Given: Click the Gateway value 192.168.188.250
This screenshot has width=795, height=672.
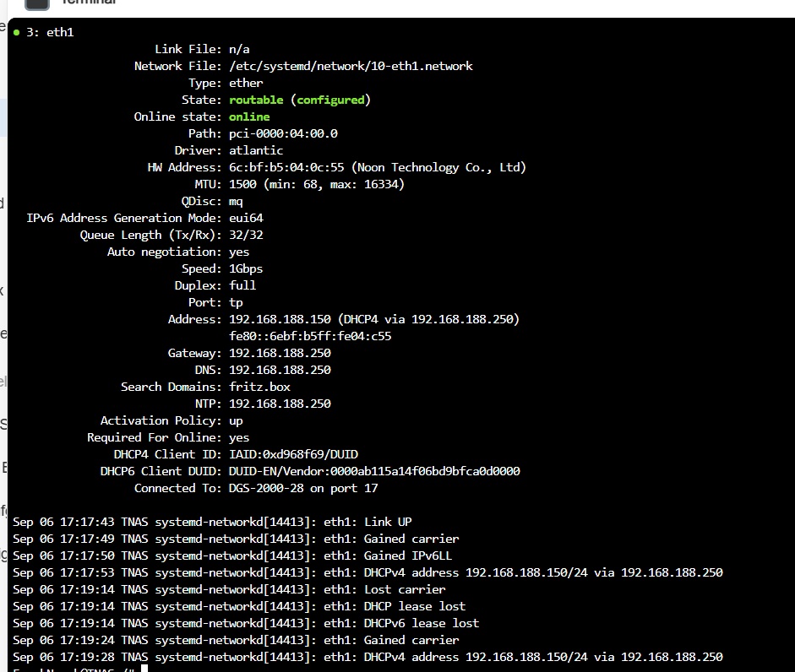Looking at the screenshot, I should (280, 353).
